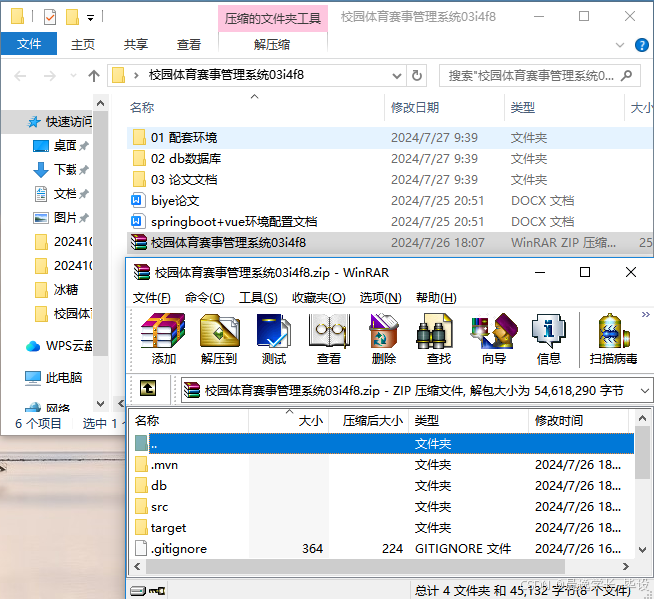Open 解压缩 ribbon tab
Image resolution: width=654 pixels, height=599 pixels.
[272, 44]
